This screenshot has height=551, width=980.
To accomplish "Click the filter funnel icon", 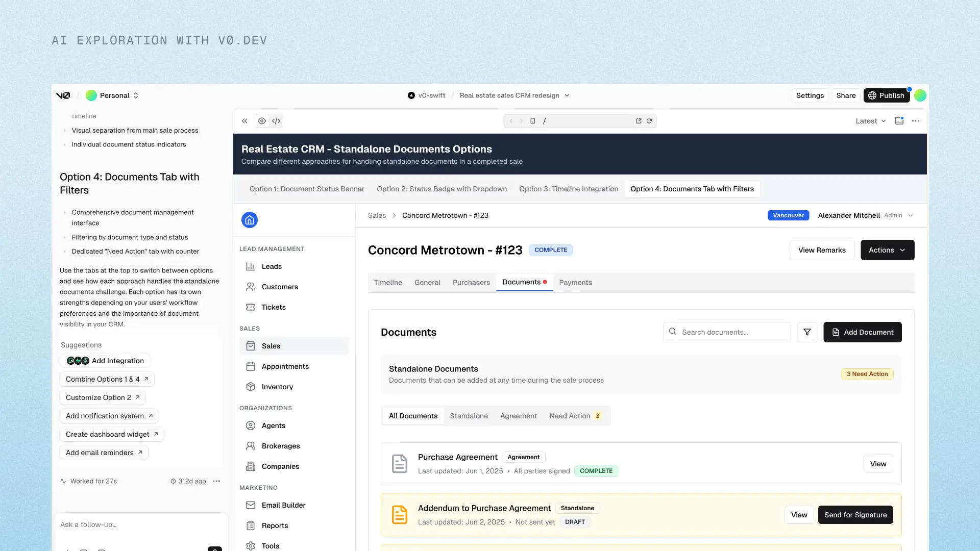I will click(x=807, y=332).
